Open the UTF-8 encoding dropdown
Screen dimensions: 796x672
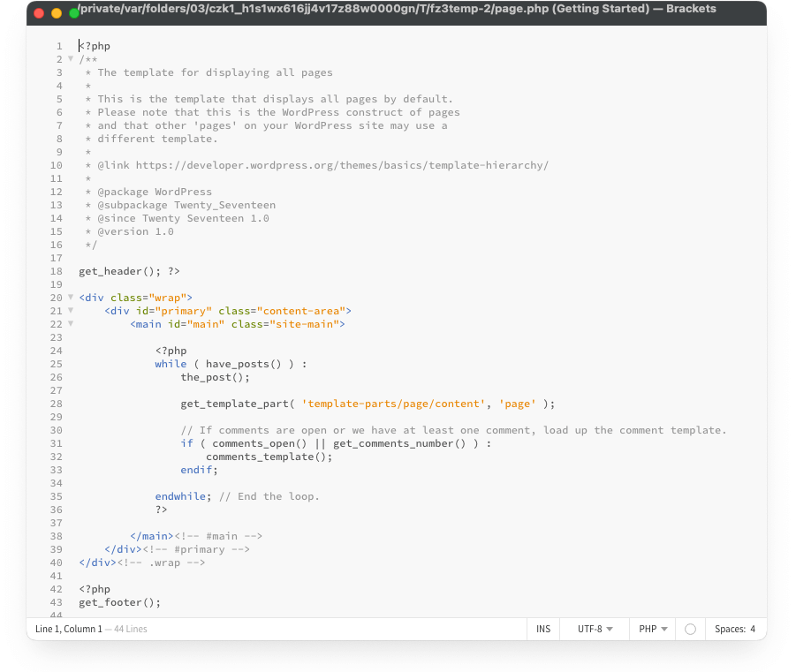click(595, 629)
